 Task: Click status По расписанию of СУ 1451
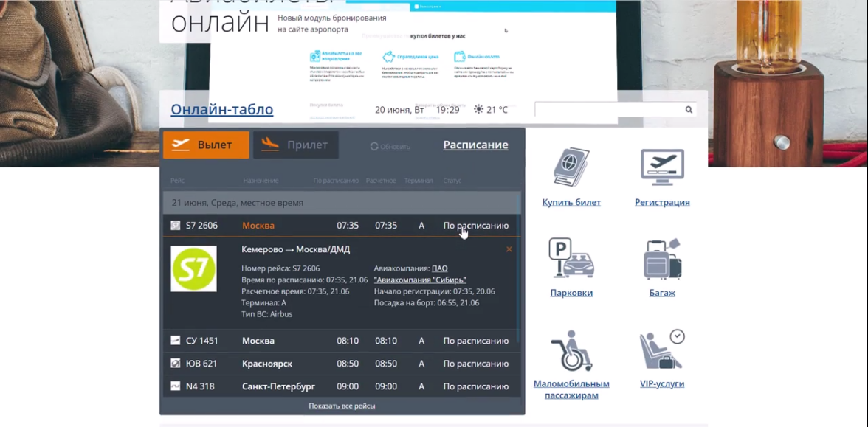pyautogui.click(x=475, y=341)
